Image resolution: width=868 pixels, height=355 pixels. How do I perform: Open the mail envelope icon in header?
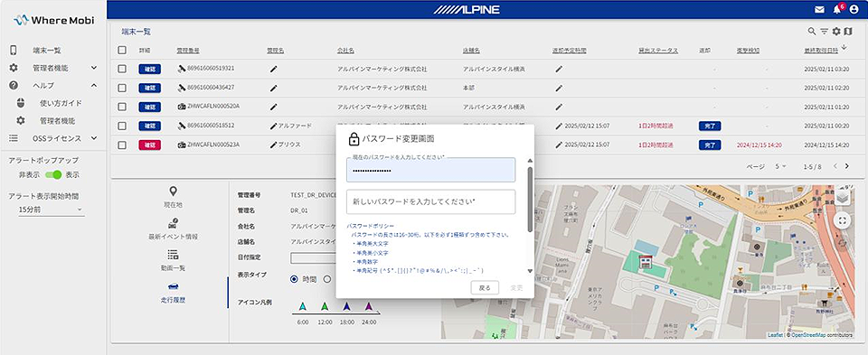819,9
